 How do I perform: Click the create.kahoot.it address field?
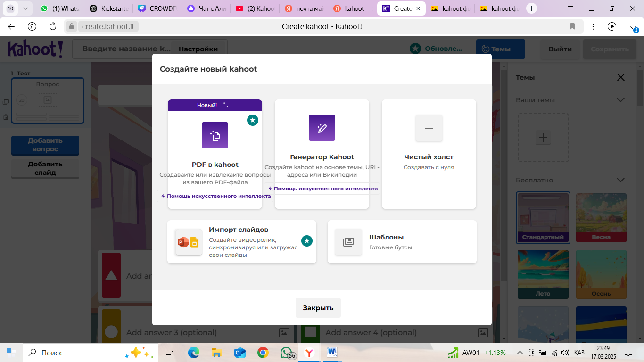point(109,26)
